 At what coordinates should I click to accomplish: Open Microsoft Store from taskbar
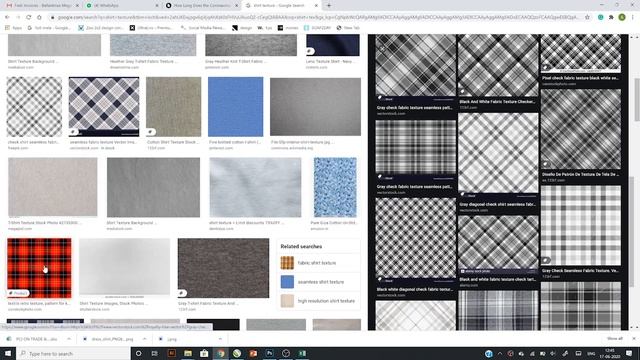204,353
